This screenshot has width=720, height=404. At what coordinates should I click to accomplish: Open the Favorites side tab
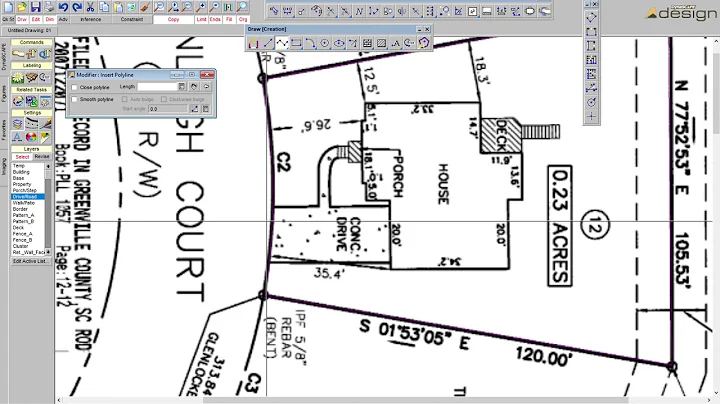click(4, 130)
